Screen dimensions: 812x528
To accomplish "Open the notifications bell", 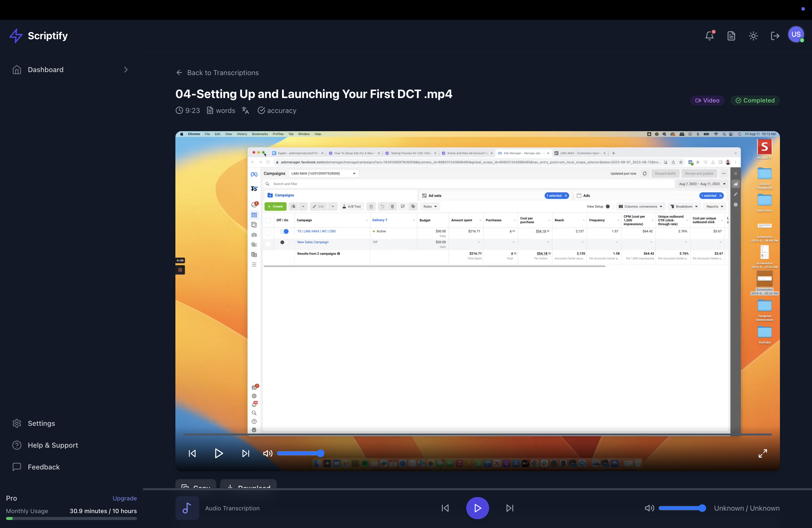I will pos(709,36).
